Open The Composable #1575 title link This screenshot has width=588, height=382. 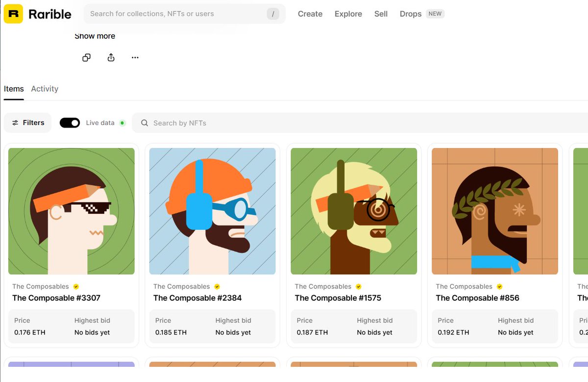point(338,298)
